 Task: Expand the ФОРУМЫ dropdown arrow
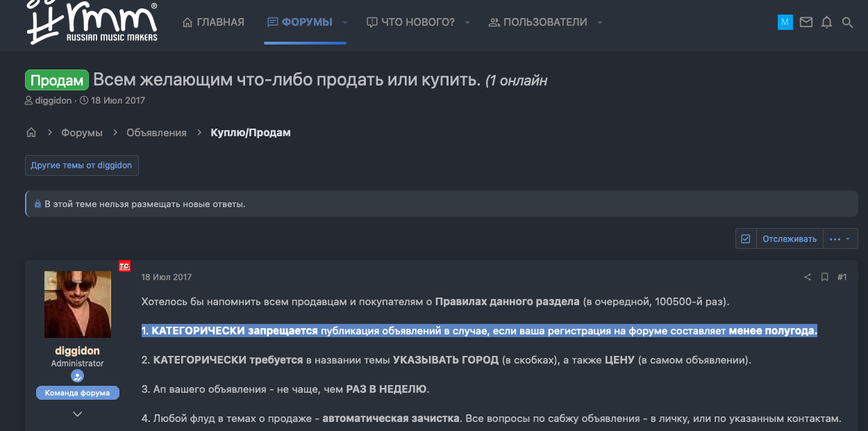346,22
